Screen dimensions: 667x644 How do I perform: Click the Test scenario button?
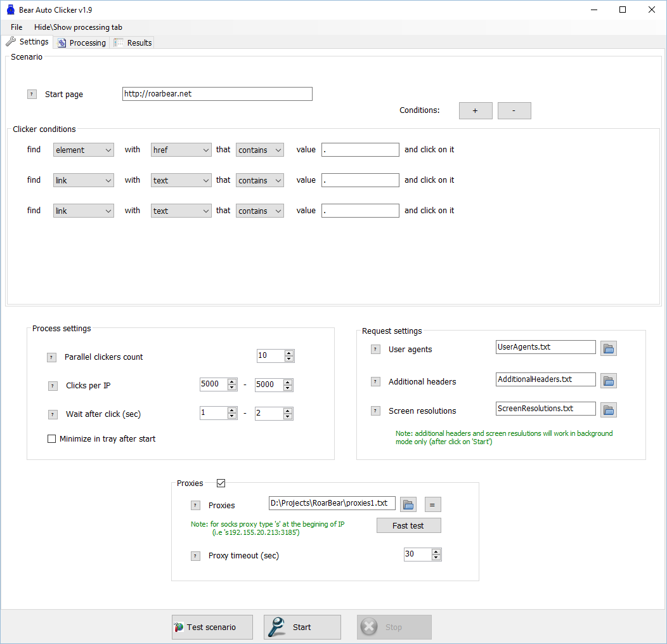tap(212, 627)
